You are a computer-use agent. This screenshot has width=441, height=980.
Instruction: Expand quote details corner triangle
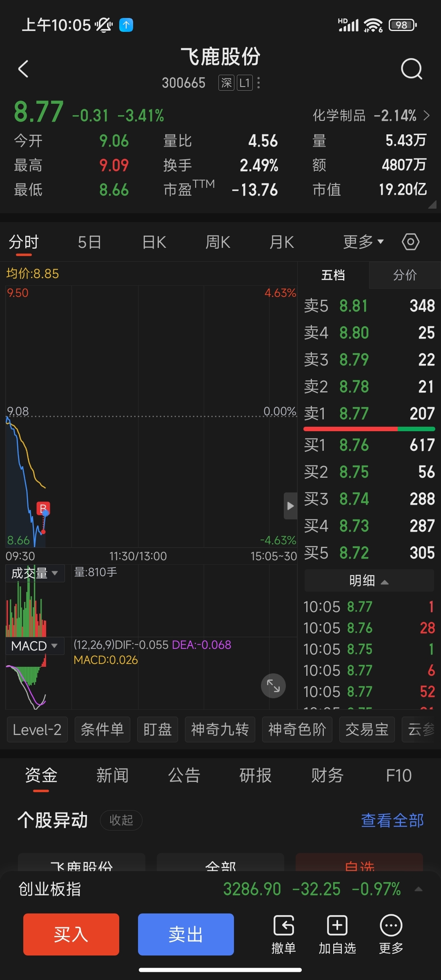(x=432, y=205)
